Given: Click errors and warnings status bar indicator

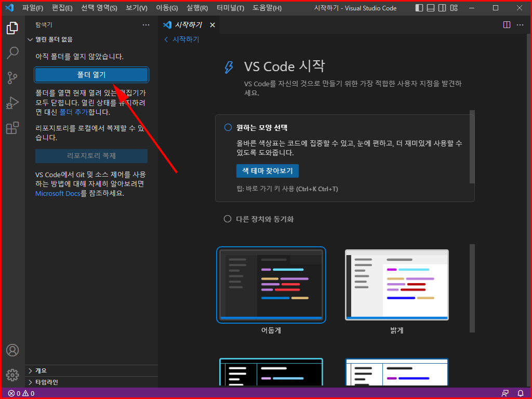Looking at the screenshot, I should [21, 394].
